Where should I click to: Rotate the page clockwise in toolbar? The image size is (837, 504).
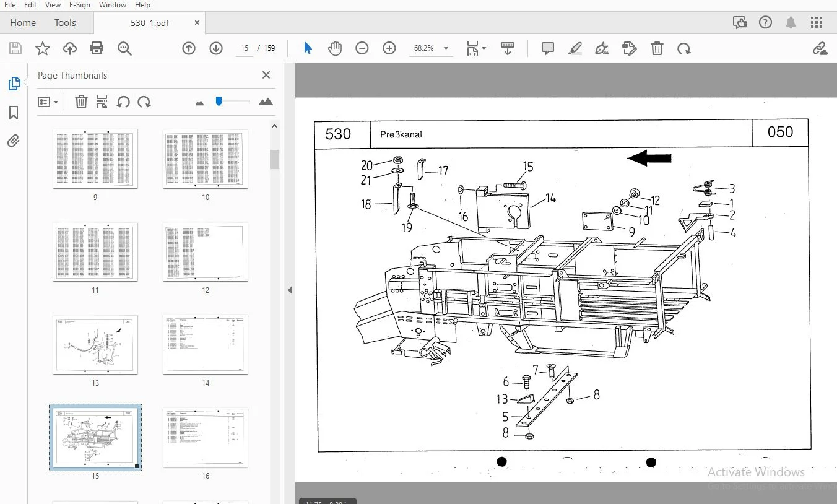[x=684, y=48]
